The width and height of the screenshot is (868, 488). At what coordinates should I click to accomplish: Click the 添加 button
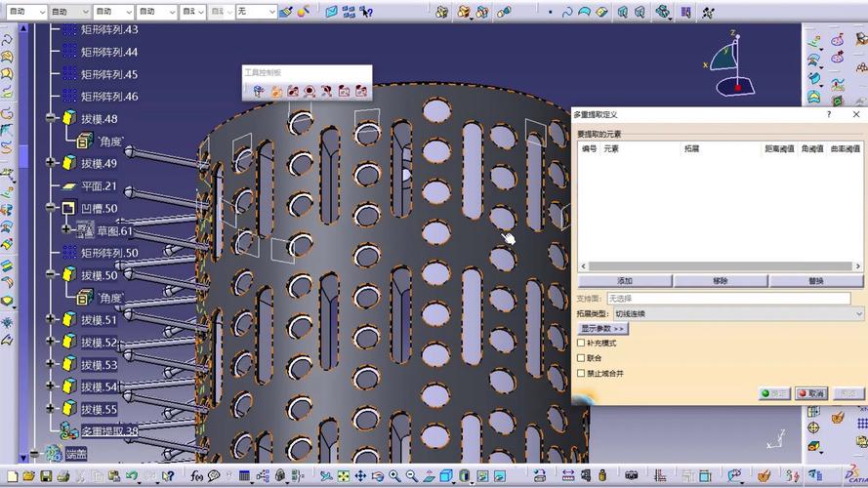tap(625, 281)
